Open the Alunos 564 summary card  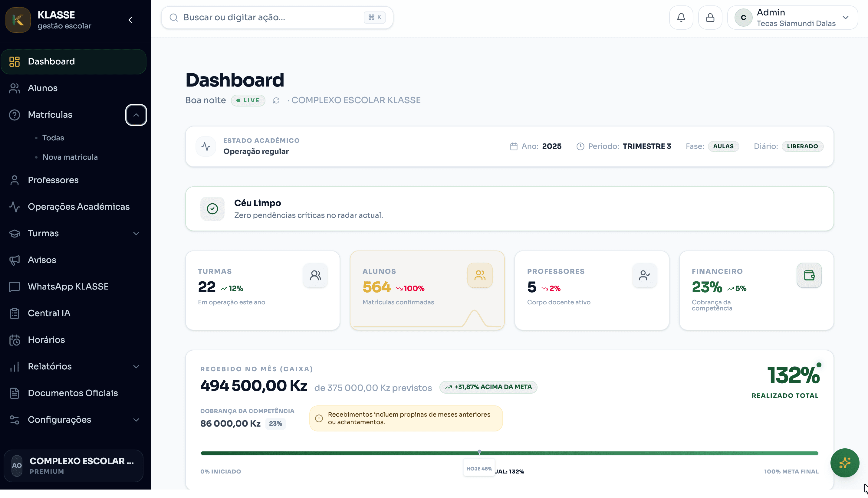[427, 291]
